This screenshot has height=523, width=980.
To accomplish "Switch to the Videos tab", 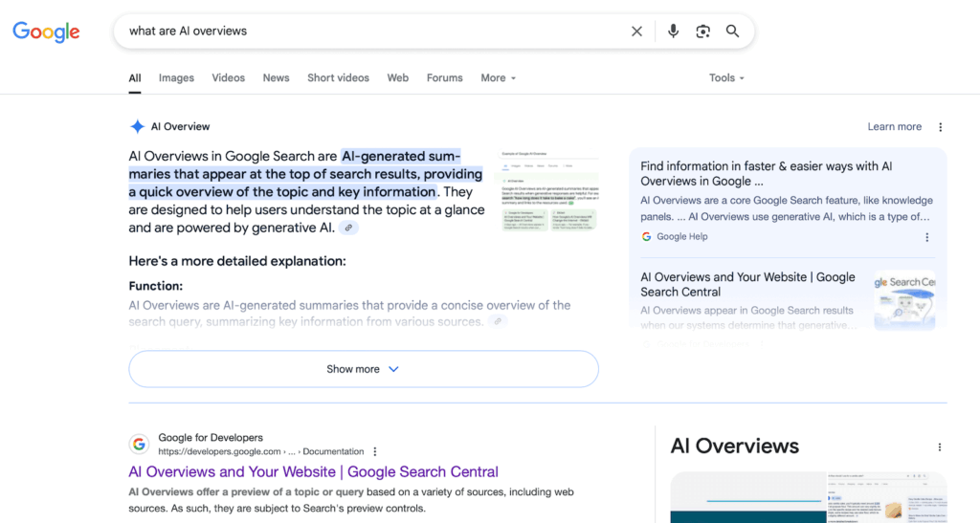I will coord(228,78).
